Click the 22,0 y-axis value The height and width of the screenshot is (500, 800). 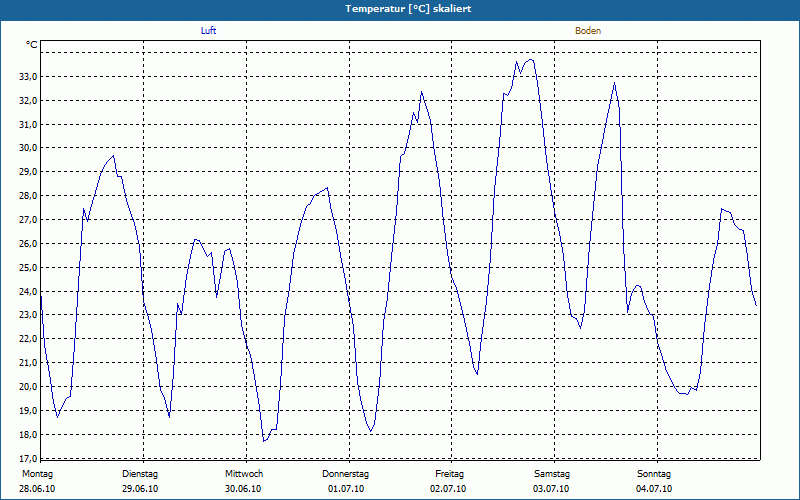(28, 339)
